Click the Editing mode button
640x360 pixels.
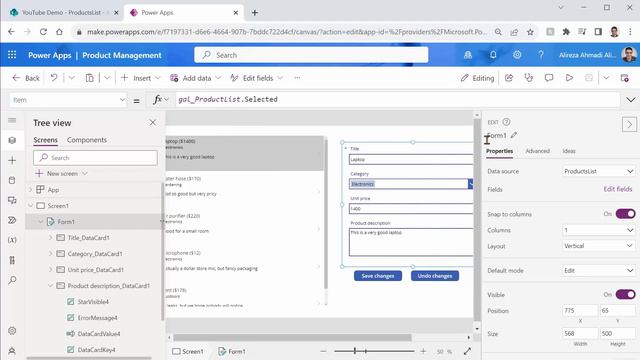point(477,78)
